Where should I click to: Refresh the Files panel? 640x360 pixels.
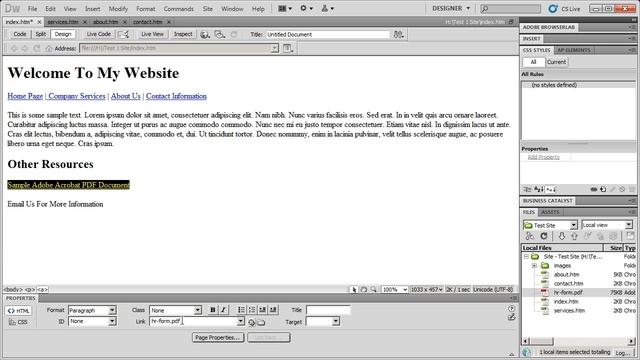point(544,236)
